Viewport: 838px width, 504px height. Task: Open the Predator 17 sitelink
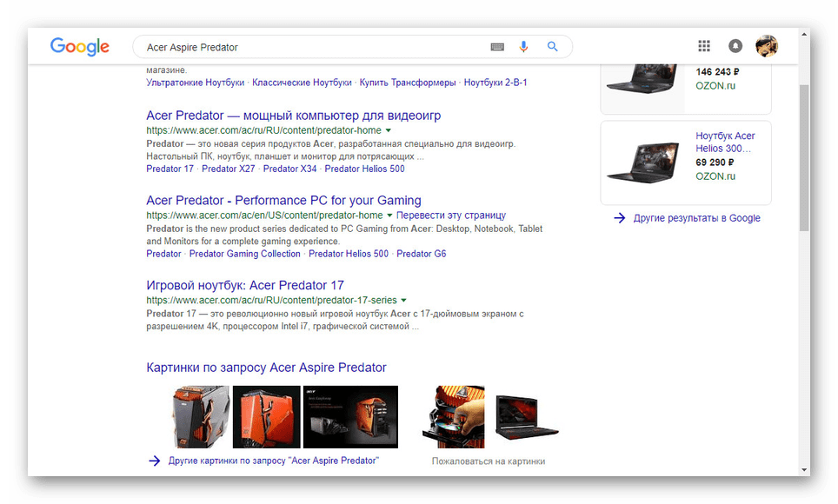click(x=170, y=169)
